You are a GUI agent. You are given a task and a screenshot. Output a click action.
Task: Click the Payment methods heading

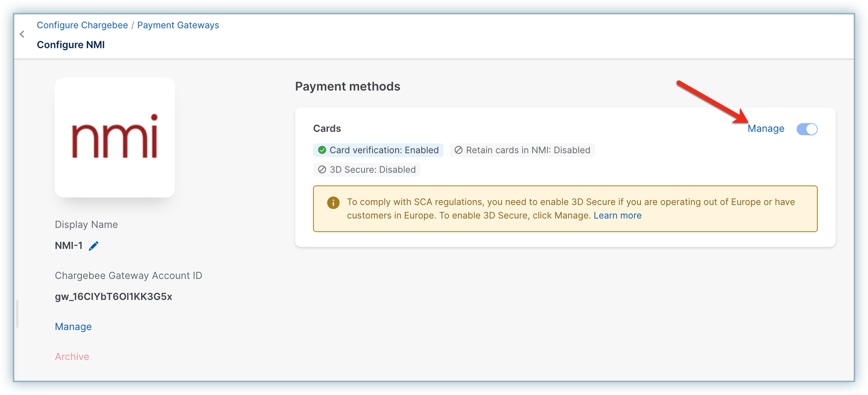(x=348, y=86)
